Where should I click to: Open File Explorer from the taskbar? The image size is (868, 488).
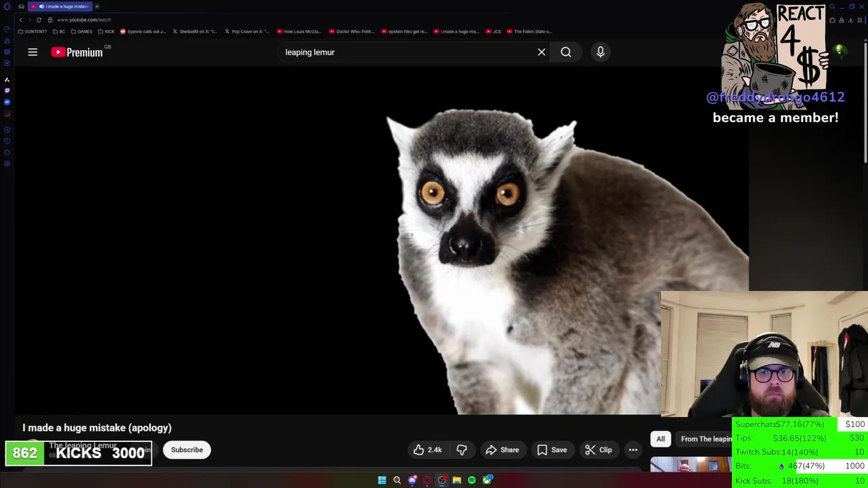(456, 481)
